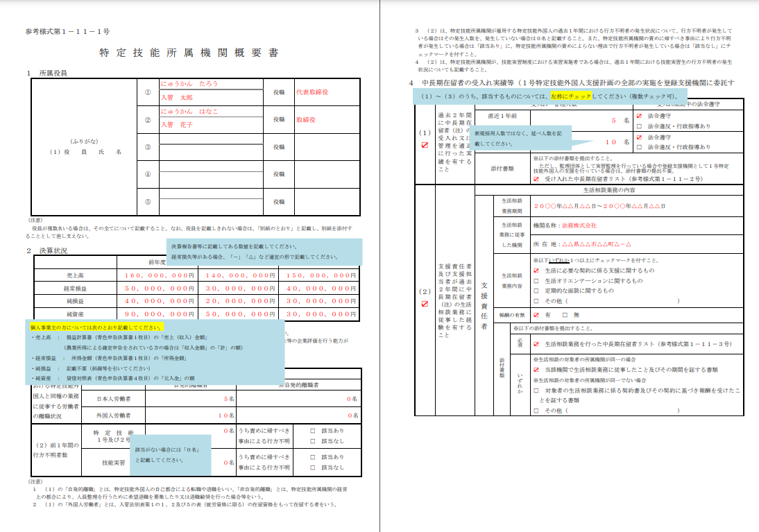Select 純損益 value 20,000,000円
The height and width of the screenshot is (532, 759).
[241, 300]
